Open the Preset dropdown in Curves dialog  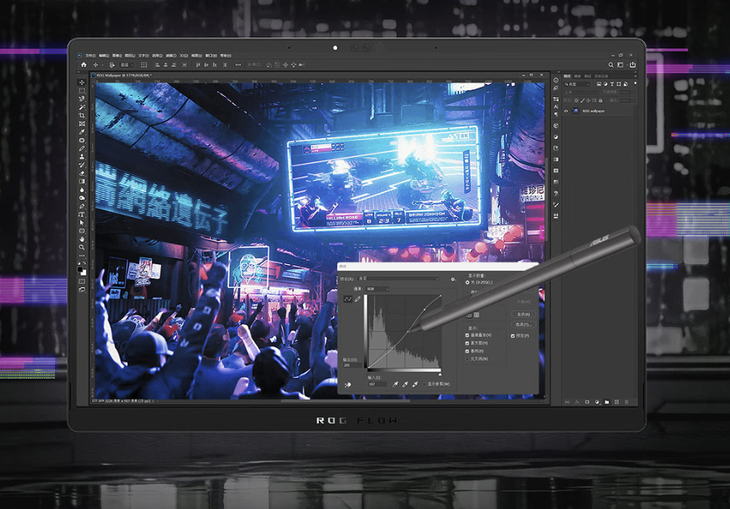click(400, 278)
